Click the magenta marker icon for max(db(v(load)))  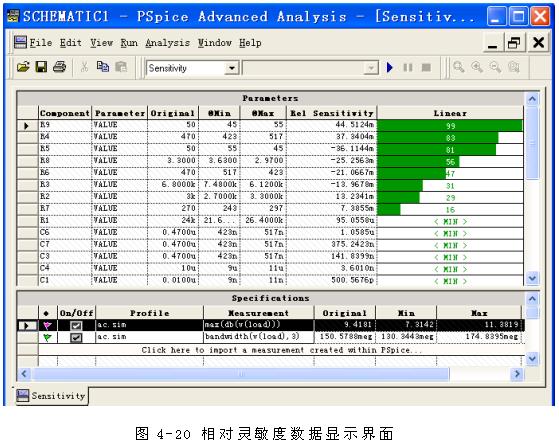[47, 325]
